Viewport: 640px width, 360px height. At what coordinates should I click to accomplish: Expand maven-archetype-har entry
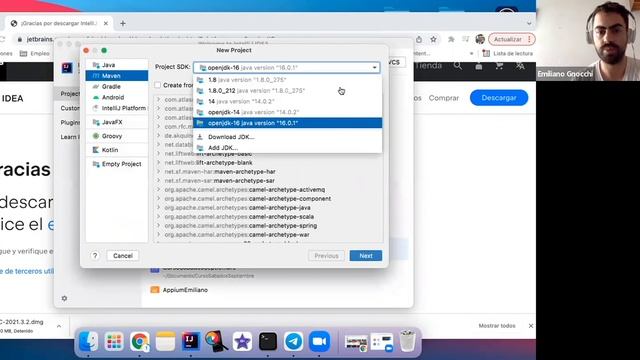click(x=158, y=171)
